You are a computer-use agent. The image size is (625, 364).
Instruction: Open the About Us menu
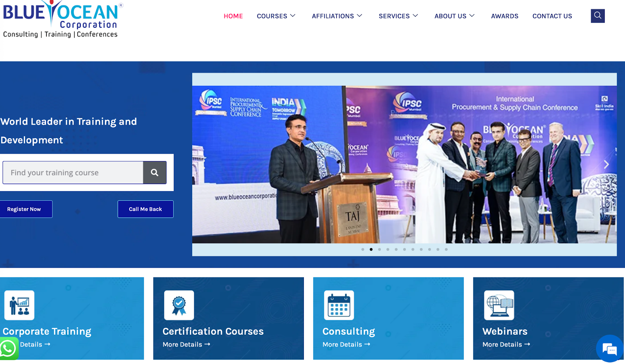pos(450,16)
